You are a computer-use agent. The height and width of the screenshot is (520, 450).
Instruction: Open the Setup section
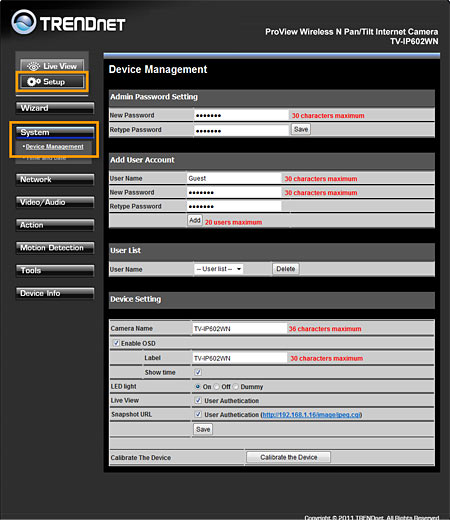(52, 82)
